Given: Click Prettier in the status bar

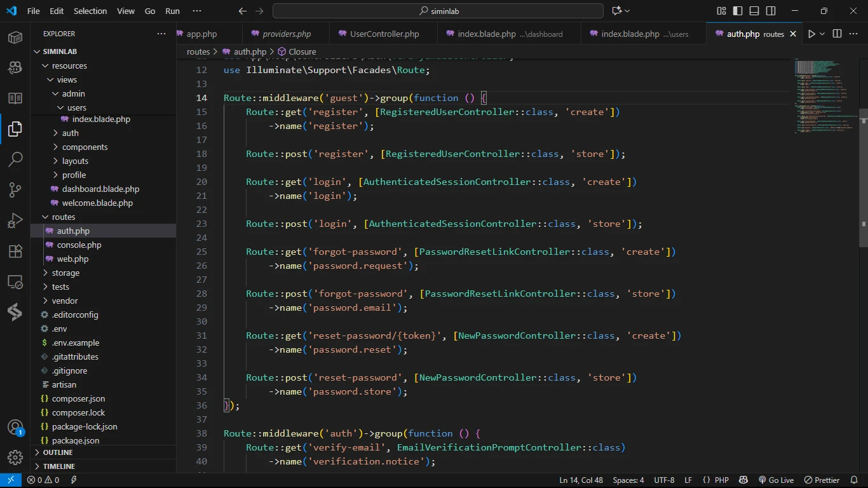Looking at the screenshot, I should [x=822, y=480].
